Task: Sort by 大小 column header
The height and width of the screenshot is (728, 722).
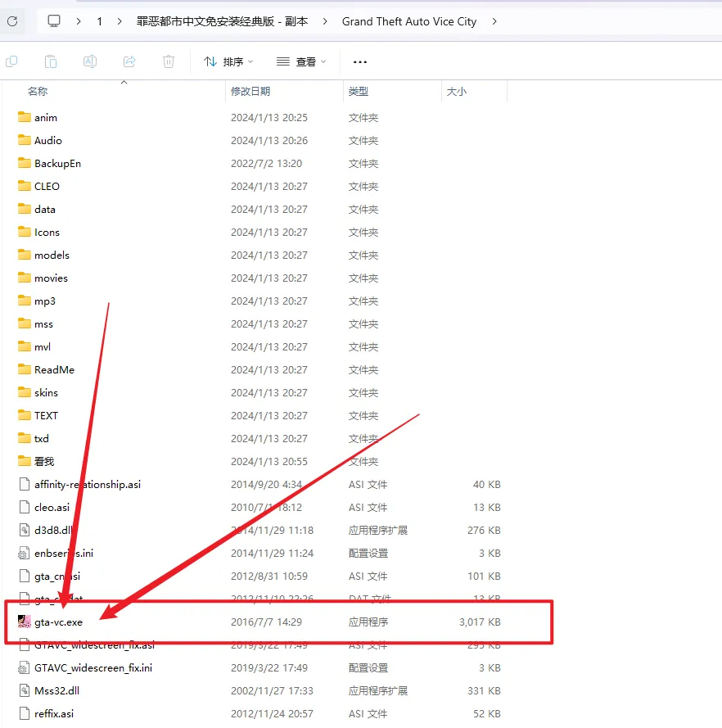Action: click(457, 92)
